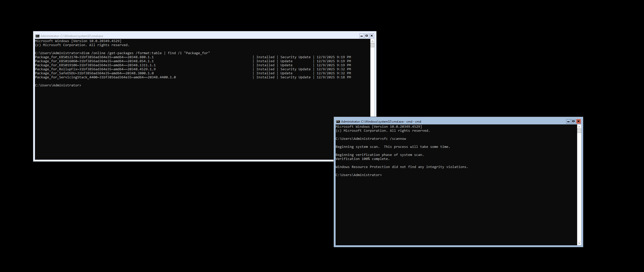Click the Package_for_RollupFix output line

coord(95,69)
